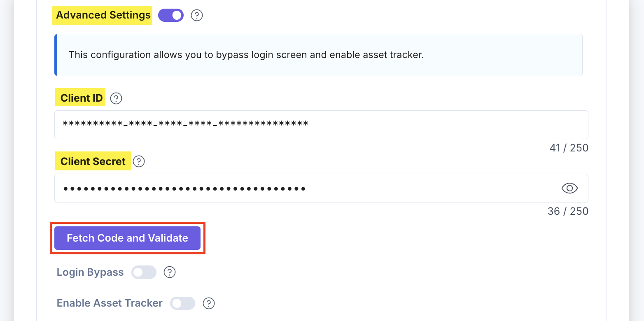This screenshot has width=644, height=321.
Task: Open the Login Bypass help icon
Action: click(170, 272)
